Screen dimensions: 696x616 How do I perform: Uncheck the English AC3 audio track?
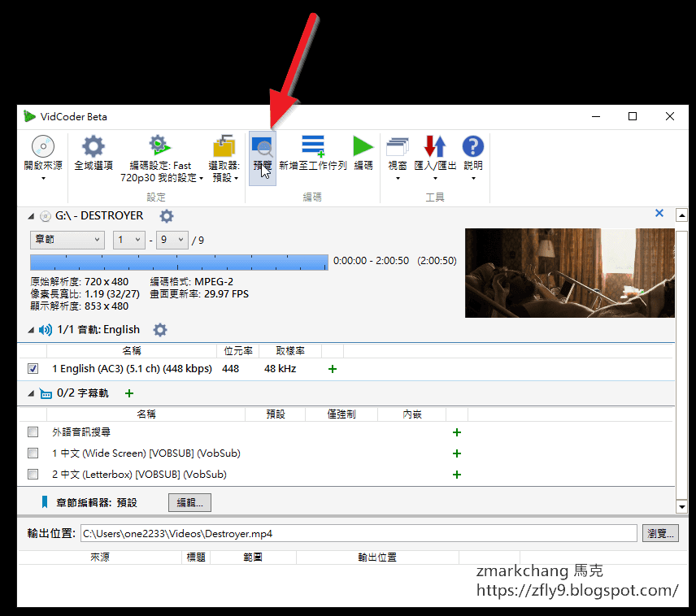coord(33,368)
